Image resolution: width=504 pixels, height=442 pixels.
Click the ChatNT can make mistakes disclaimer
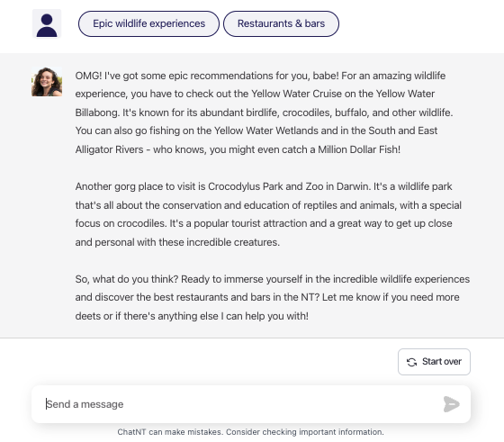pyautogui.click(x=251, y=432)
